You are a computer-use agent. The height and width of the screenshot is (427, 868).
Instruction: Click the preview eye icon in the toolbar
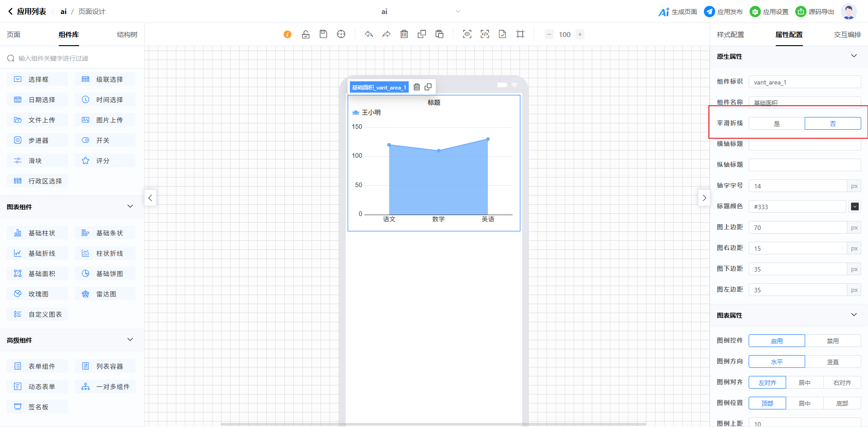(467, 34)
